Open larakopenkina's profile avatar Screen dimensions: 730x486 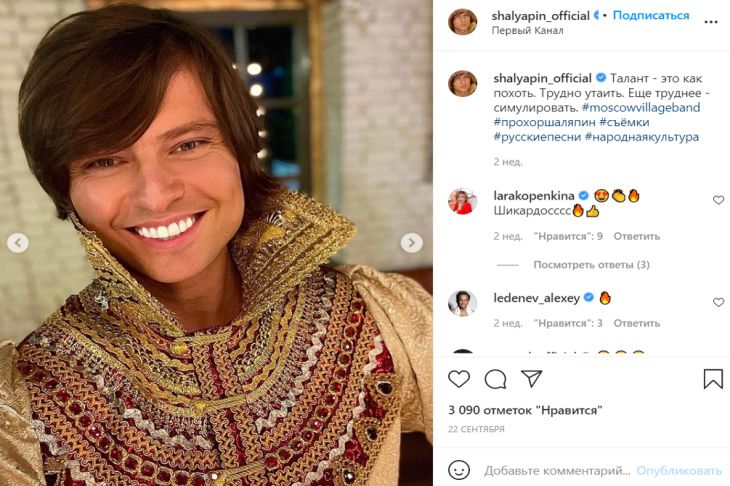point(462,201)
